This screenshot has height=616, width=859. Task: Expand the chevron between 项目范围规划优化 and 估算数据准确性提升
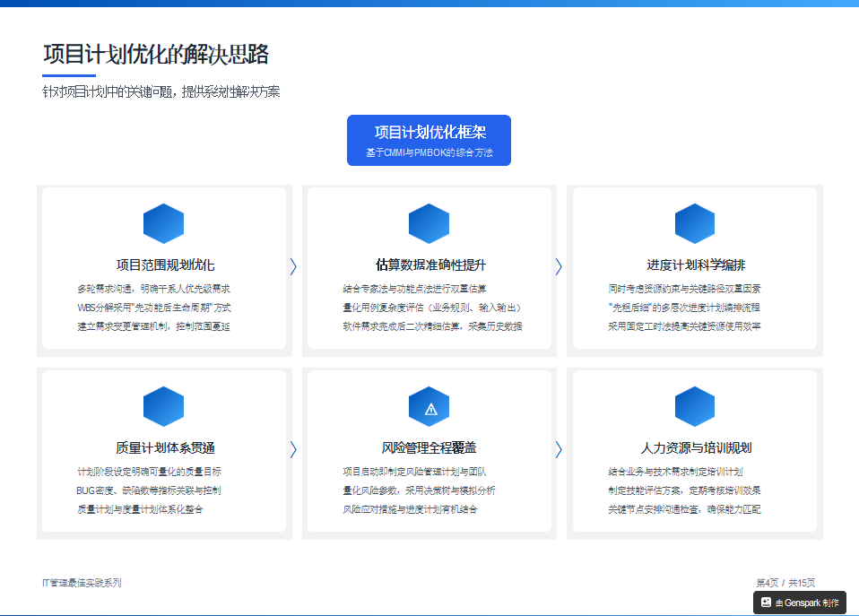(x=292, y=266)
